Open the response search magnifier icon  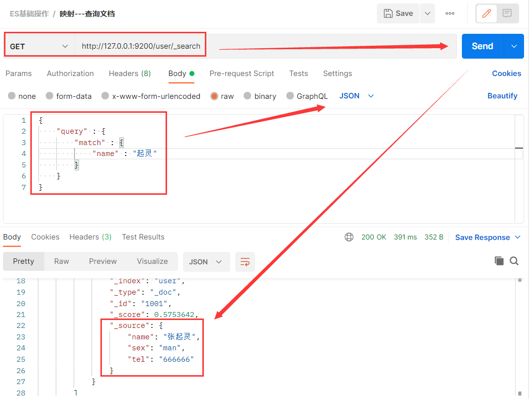[x=514, y=261]
